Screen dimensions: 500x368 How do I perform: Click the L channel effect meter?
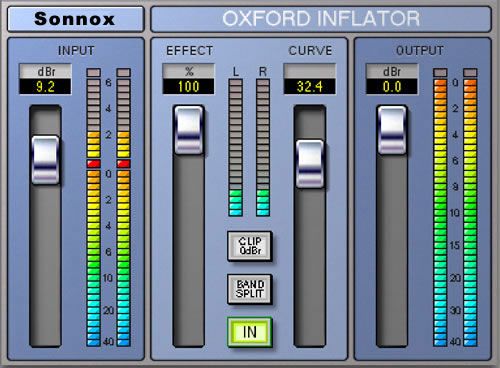[x=236, y=148]
